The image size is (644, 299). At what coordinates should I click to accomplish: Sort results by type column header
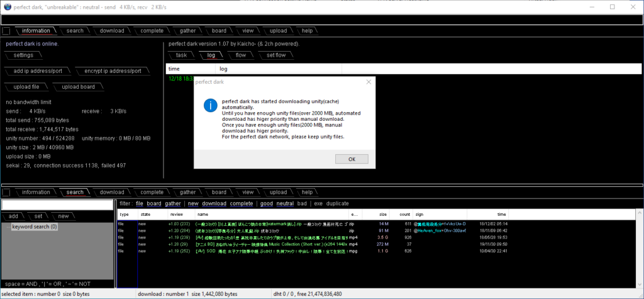pos(128,215)
